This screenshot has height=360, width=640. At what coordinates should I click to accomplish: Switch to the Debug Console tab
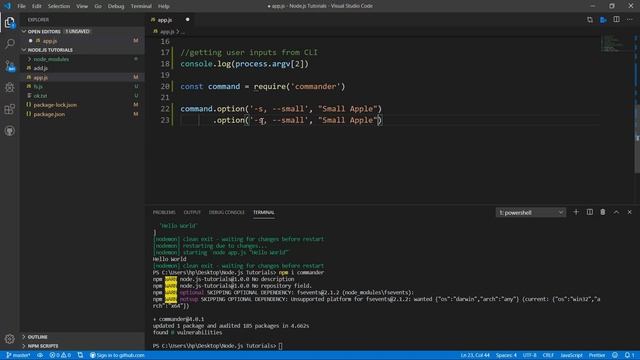(227, 212)
